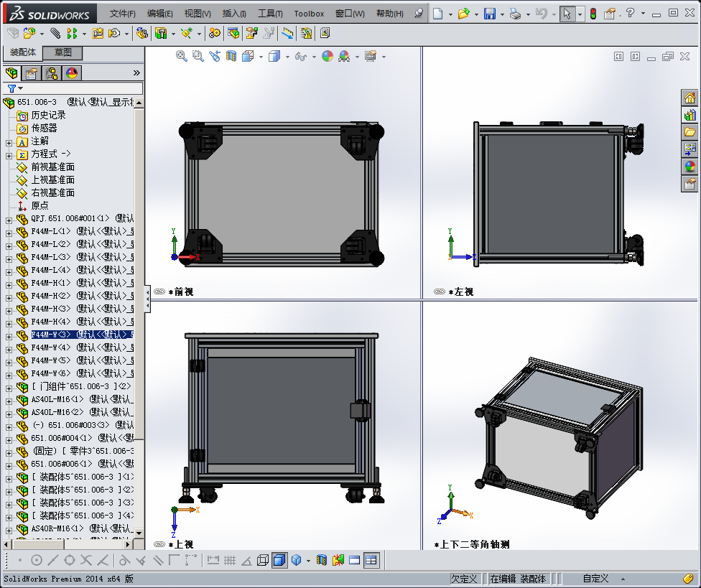Click the Bill of Materials icon
Image resolution: width=701 pixels, height=588 pixels.
[233, 33]
